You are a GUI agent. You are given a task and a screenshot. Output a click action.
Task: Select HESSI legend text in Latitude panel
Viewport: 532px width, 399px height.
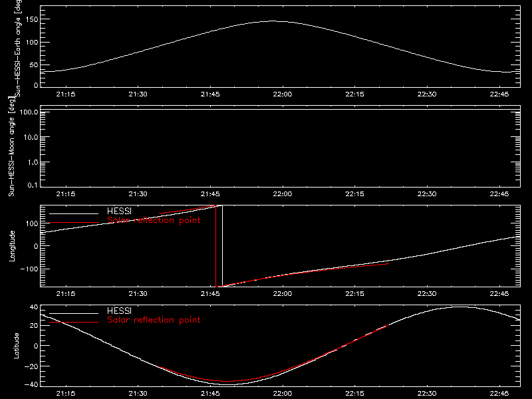(119, 311)
